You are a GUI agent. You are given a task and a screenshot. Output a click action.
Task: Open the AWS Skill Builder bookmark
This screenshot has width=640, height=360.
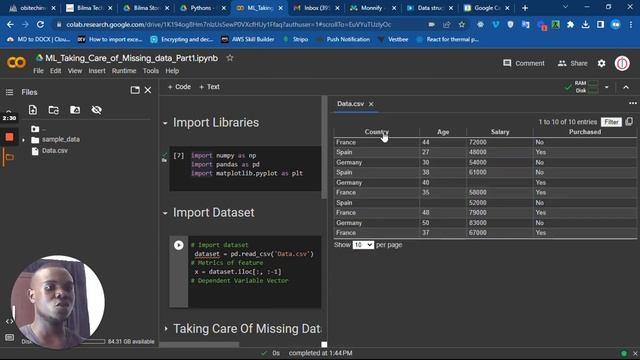click(248, 39)
